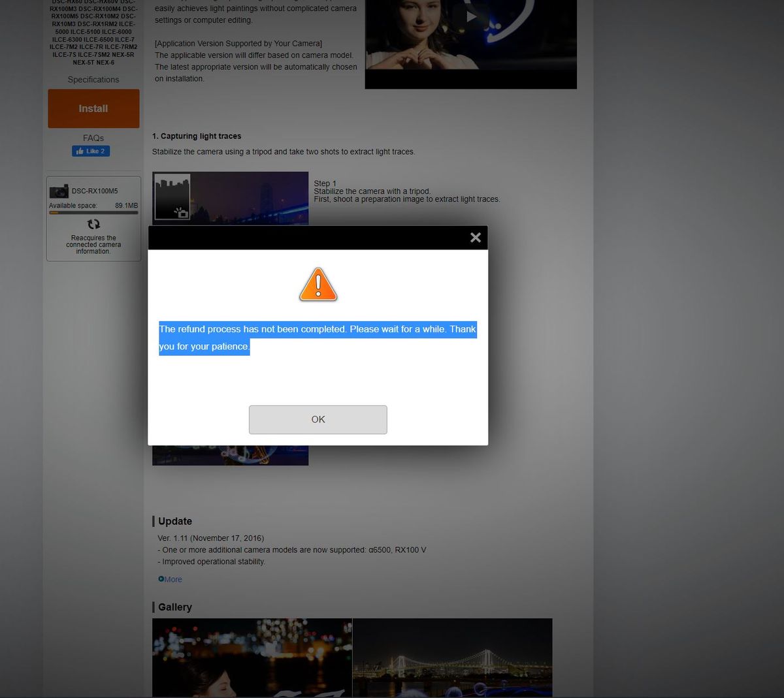
Task: Open the NEX-6 camera model link
Action: tap(105, 63)
